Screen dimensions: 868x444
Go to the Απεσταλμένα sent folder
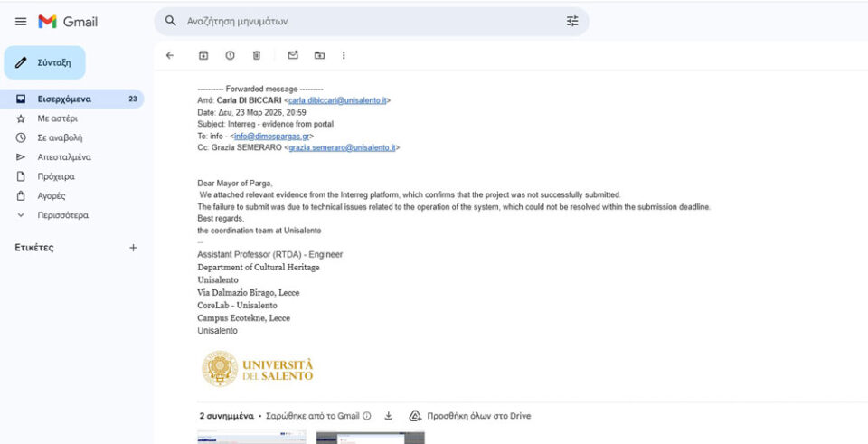click(x=63, y=157)
